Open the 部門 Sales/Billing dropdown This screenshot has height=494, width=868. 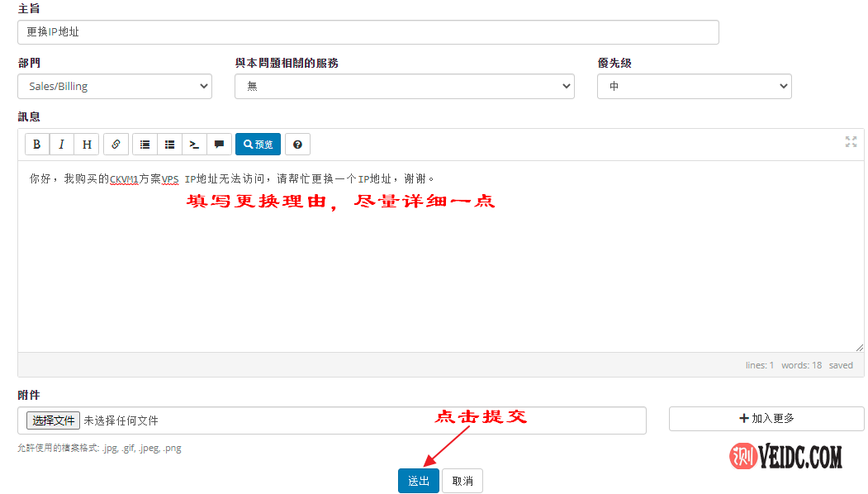(115, 87)
